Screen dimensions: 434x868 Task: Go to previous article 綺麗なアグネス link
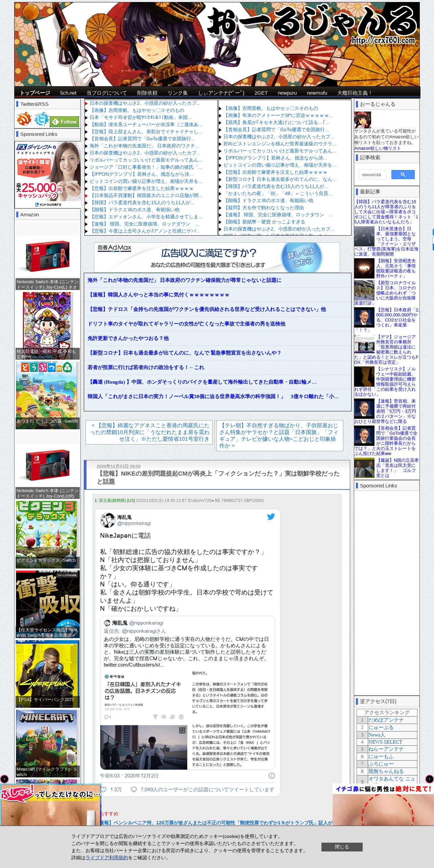(x=149, y=432)
